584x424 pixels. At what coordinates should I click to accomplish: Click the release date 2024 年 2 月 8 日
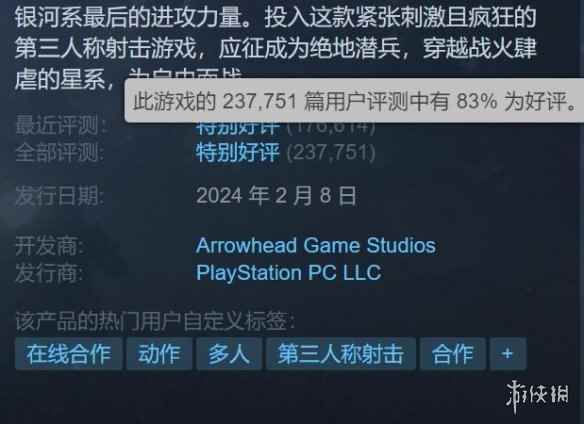coord(276,196)
